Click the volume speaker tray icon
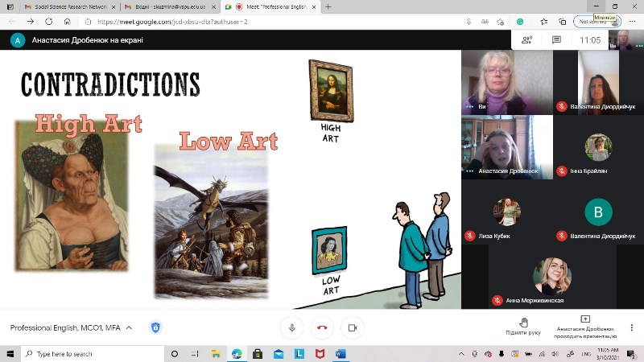This screenshot has width=644, height=362. [x=555, y=354]
